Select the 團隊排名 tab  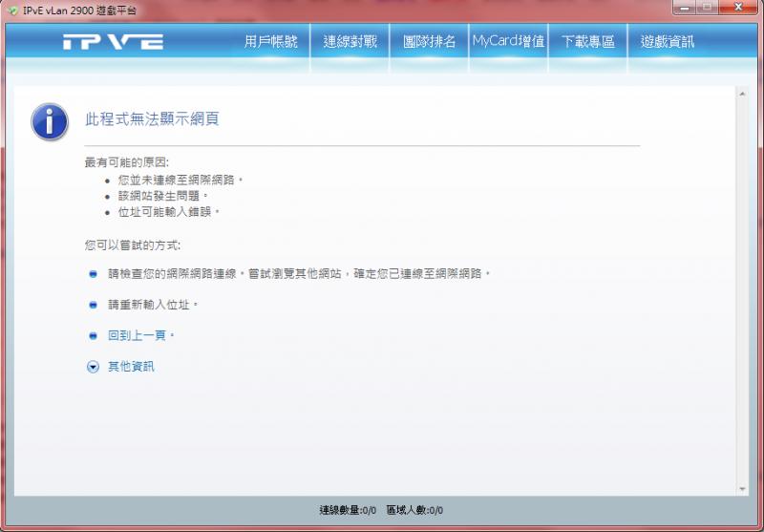click(429, 42)
